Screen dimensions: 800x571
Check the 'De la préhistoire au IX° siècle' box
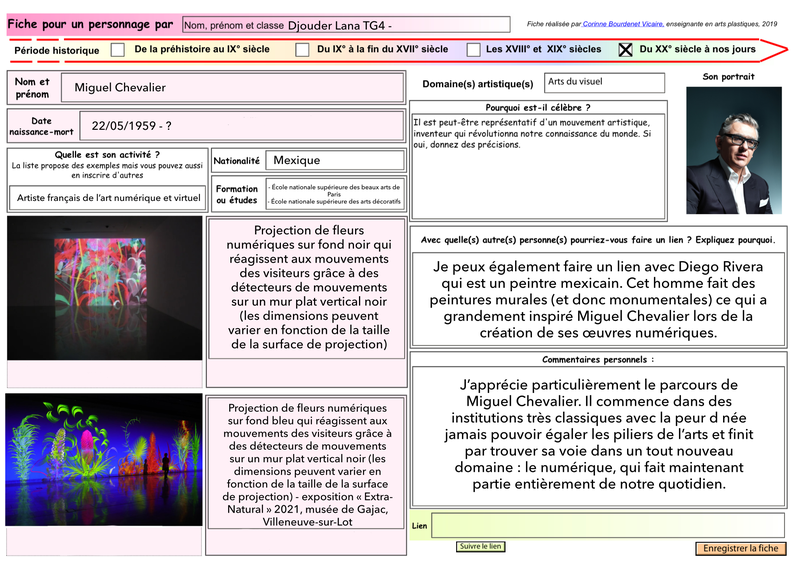(118, 49)
